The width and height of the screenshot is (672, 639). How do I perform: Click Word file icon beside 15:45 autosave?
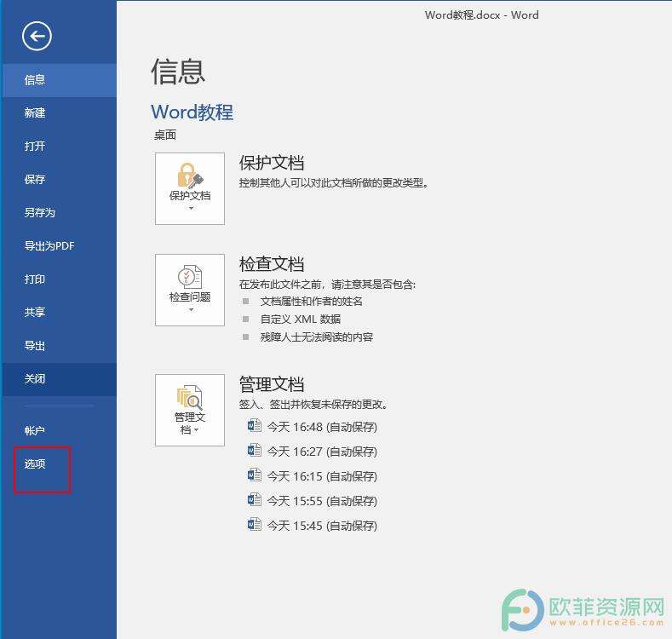(255, 525)
